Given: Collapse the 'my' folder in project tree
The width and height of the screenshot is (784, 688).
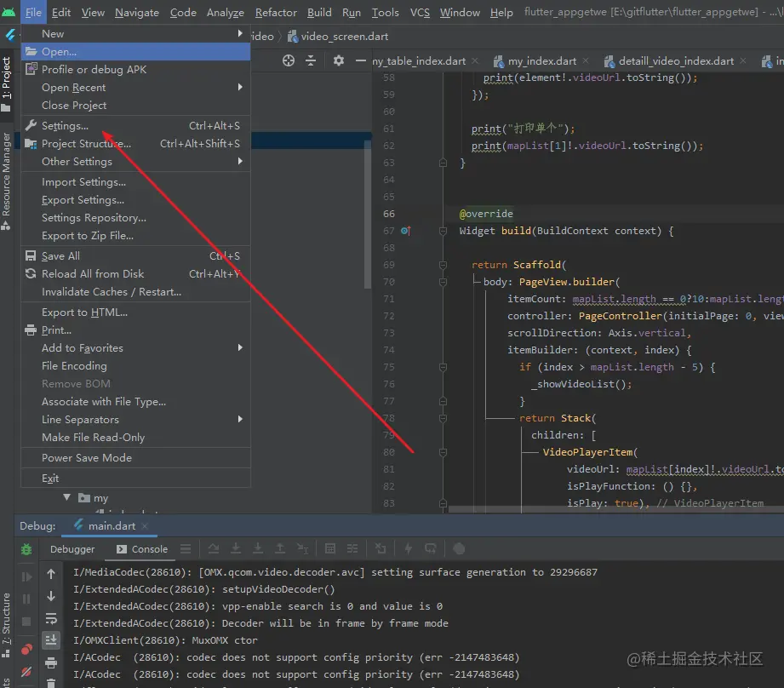Looking at the screenshot, I should (66, 498).
